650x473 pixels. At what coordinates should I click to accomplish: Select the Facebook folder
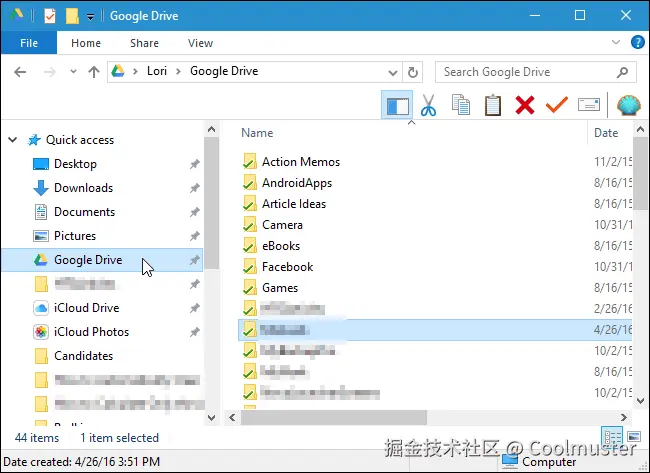tap(287, 267)
